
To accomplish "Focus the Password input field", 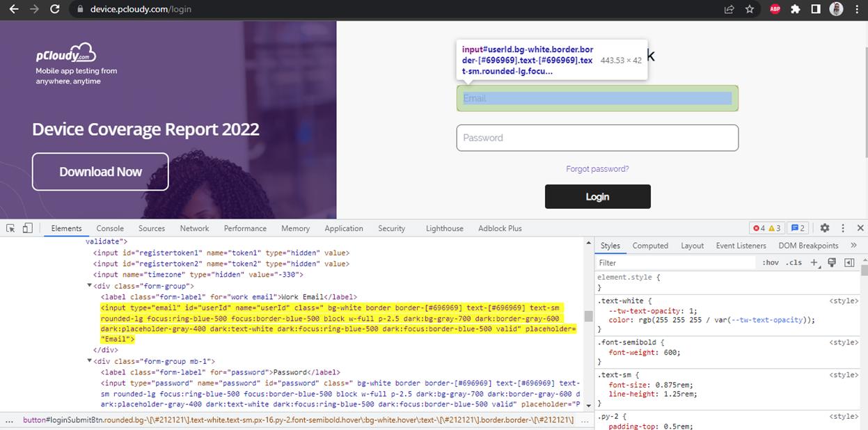I will click(597, 138).
